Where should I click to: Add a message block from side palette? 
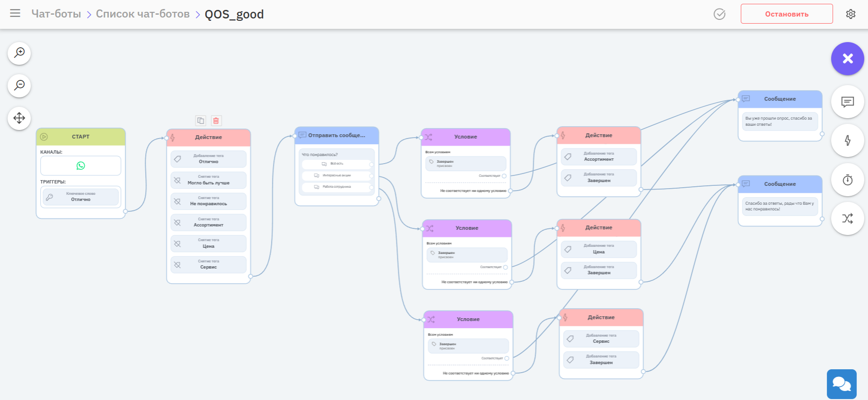(848, 102)
